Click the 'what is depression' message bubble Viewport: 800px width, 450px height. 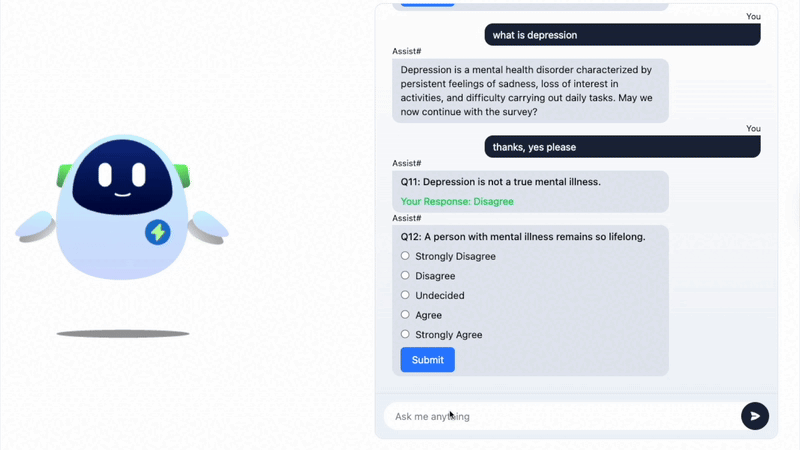tap(622, 35)
